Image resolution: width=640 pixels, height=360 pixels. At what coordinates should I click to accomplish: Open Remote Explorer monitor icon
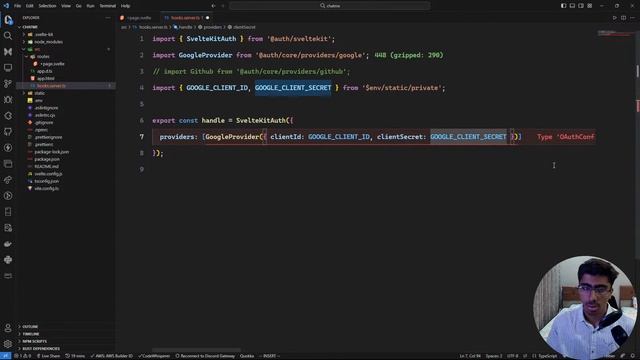[8, 68]
